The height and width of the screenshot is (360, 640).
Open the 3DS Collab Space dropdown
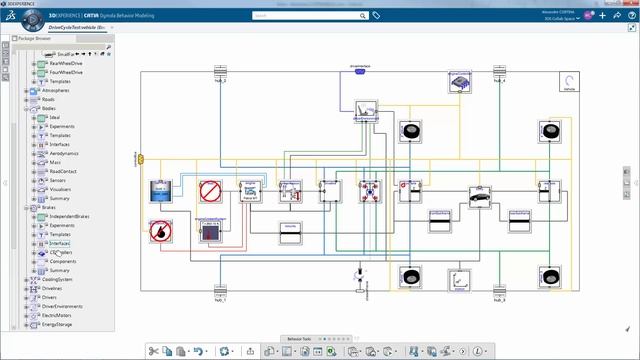point(562,18)
